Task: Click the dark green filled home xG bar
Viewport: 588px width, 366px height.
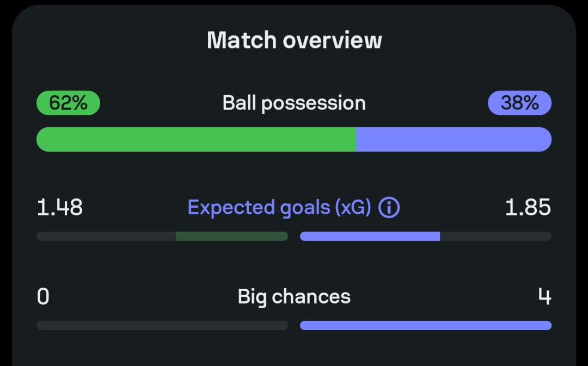Action: tap(231, 236)
